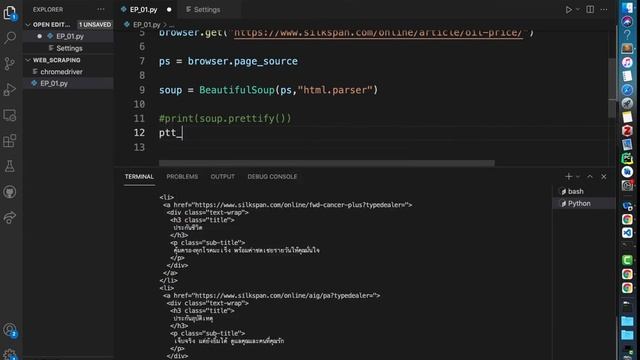
Task: Select the DEBUG CONSOLE panel tab
Action: [x=272, y=177]
